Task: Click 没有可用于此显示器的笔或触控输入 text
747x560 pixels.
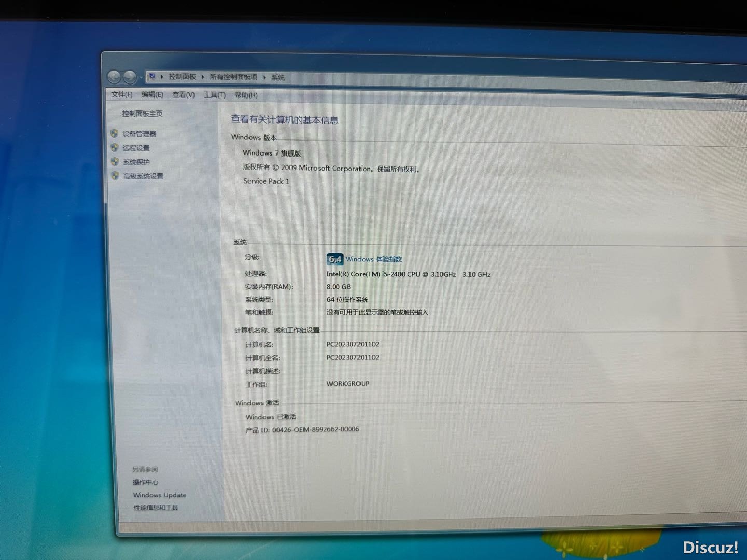Action: click(x=378, y=312)
